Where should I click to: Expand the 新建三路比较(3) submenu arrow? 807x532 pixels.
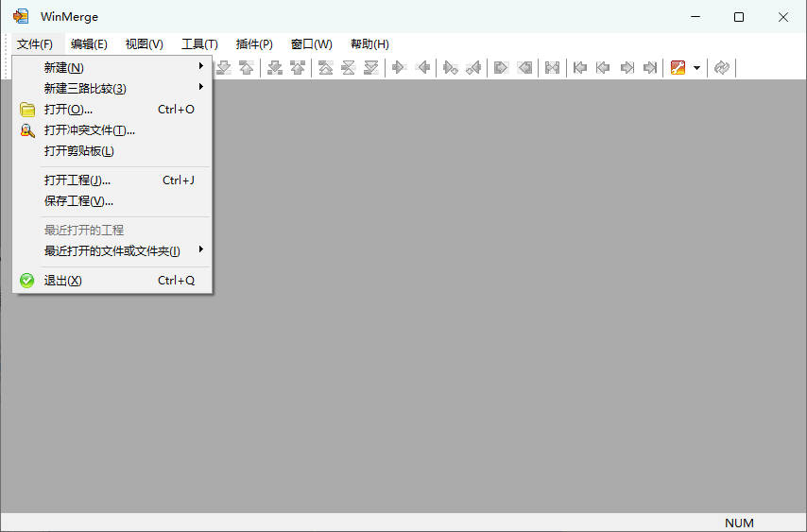(x=200, y=87)
